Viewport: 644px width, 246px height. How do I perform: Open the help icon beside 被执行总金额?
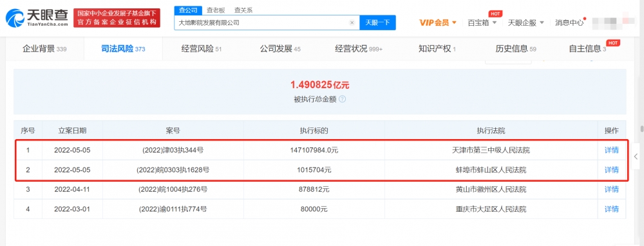342,99
